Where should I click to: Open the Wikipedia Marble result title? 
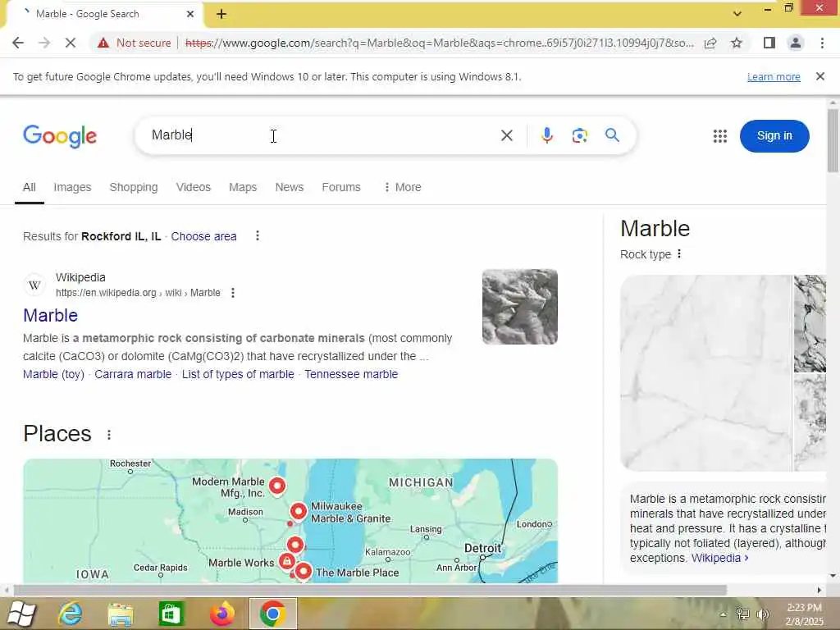(x=50, y=316)
